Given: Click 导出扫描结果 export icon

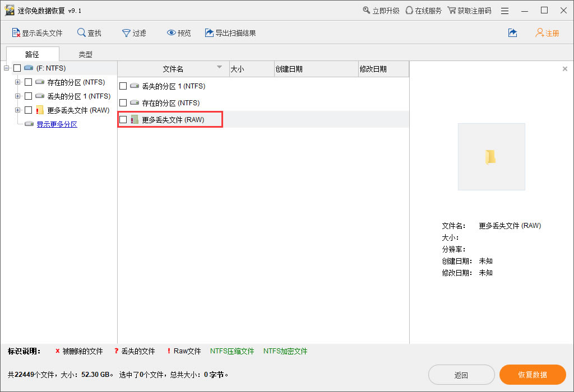Looking at the screenshot, I should [210, 33].
